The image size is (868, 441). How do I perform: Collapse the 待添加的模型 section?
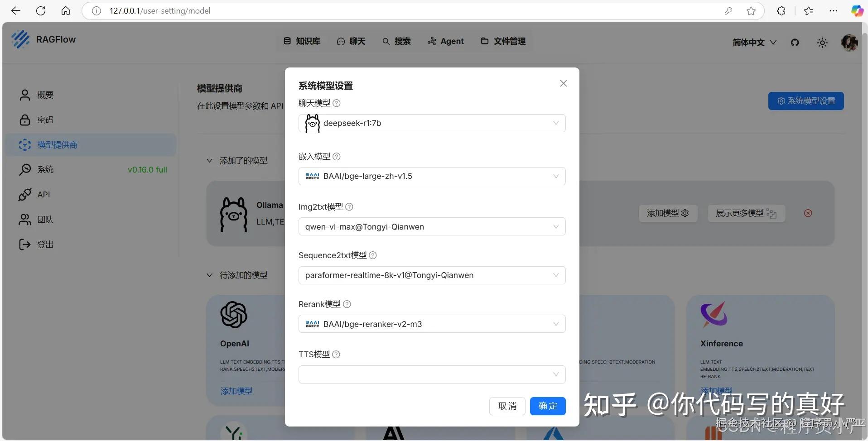209,275
